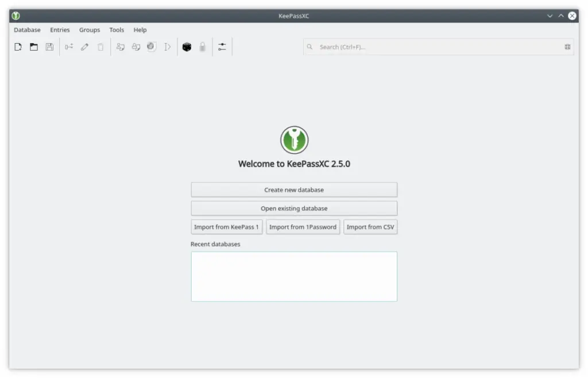Maximize the KeePassXC window

tap(561, 16)
